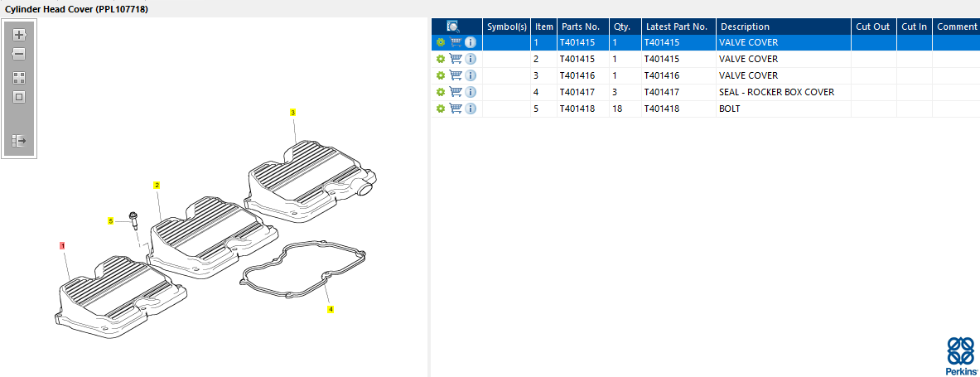
Task: Click the list export arrow icon
Action: point(19,141)
